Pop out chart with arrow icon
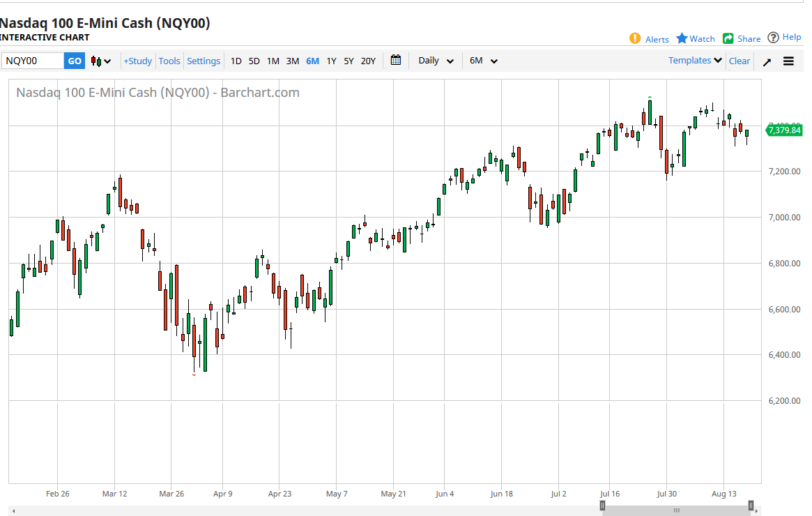812x516 pixels. [x=767, y=61]
